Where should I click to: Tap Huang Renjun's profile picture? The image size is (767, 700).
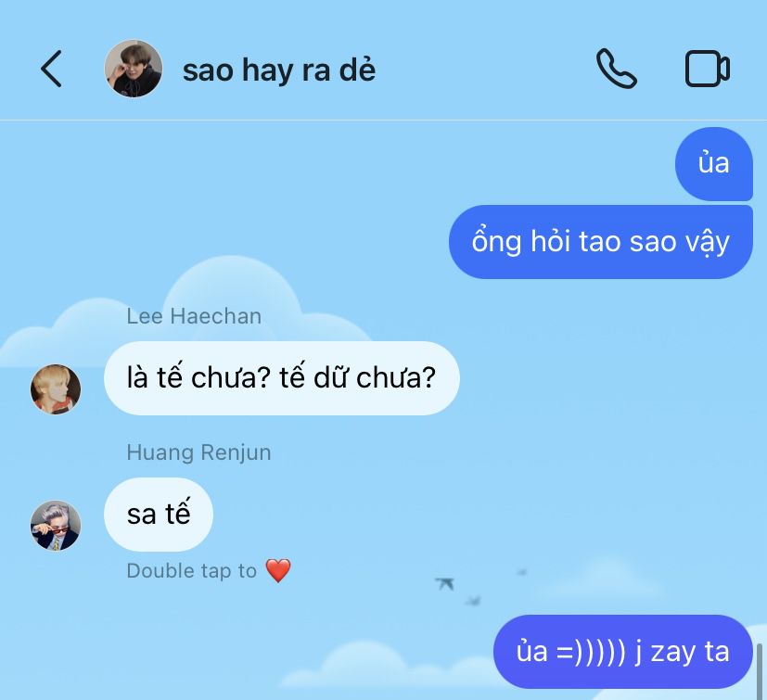click(56, 526)
